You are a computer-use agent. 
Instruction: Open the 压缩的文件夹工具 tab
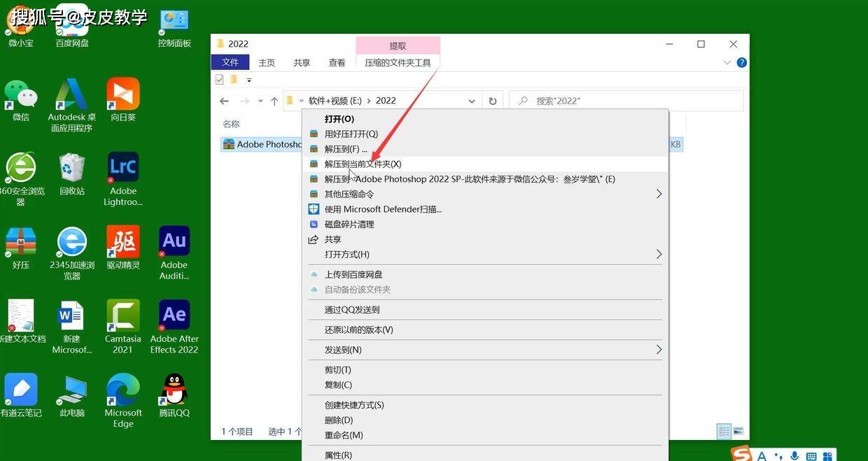click(x=398, y=62)
